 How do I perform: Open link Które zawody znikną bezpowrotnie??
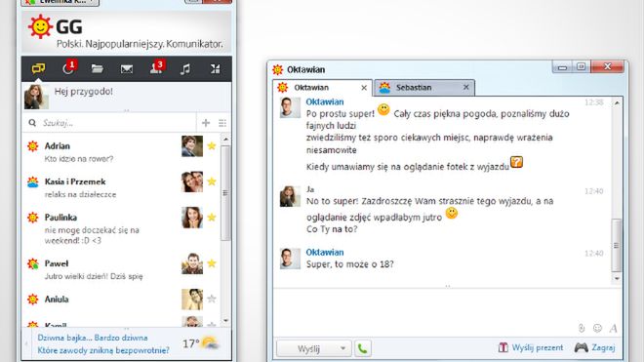tap(103, 350)
